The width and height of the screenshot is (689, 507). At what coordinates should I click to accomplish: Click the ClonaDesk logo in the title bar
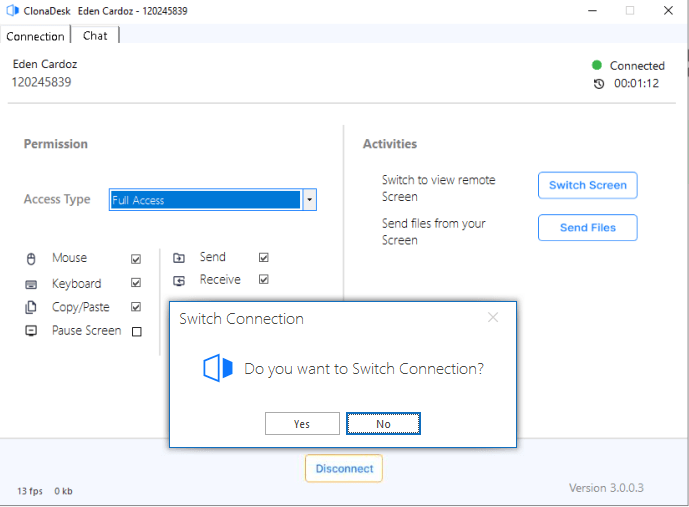12,11
